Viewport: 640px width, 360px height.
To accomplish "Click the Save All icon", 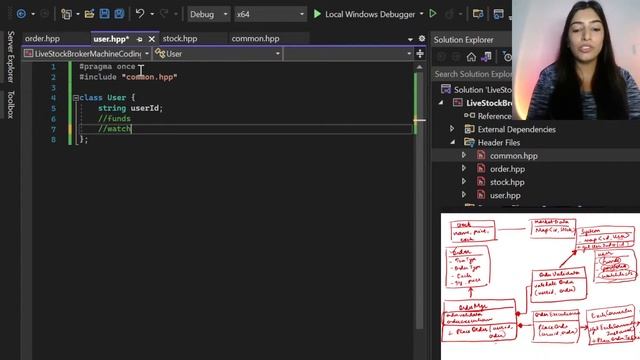I will click(x=119, y=14).
